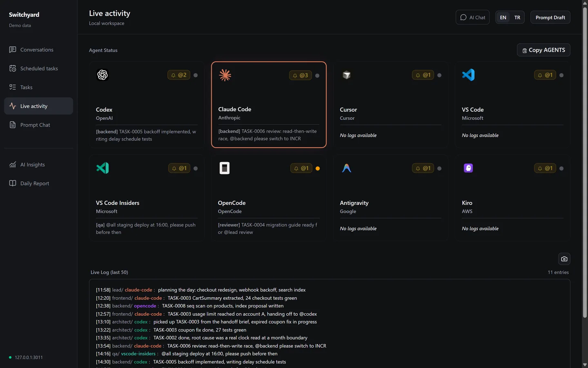Click the Cursor cube icon
588x368 pixels.
347,75
